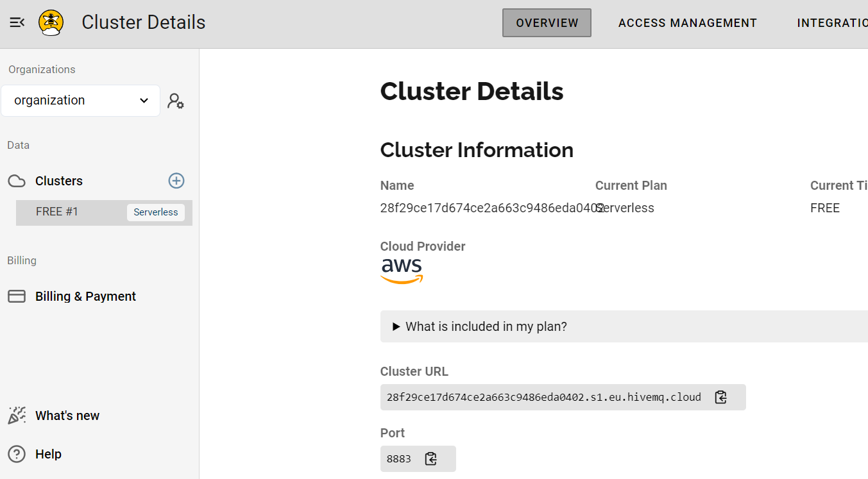Click the Serverless badge
The width and height of the screenshot is (868, 479).
coord(156,212)
